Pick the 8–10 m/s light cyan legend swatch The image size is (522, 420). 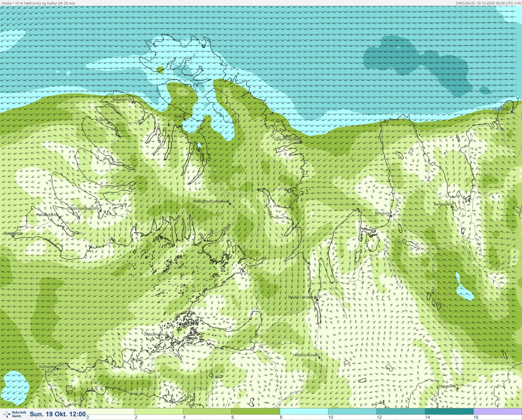[x=304, y=411]
